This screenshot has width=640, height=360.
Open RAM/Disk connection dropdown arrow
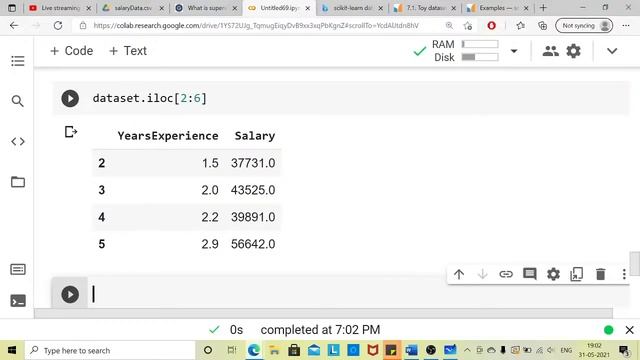pyautogui.click(x=514, y=51)
